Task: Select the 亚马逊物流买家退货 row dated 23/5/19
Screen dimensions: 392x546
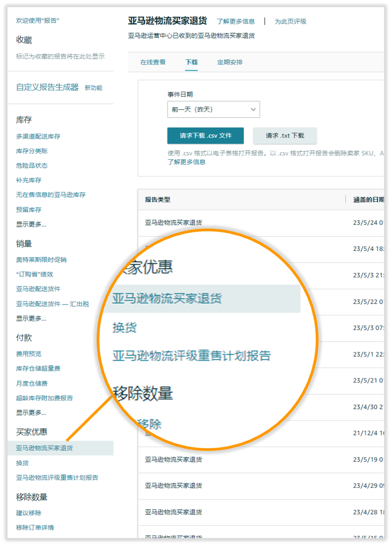Action: [x=261, y=460]
